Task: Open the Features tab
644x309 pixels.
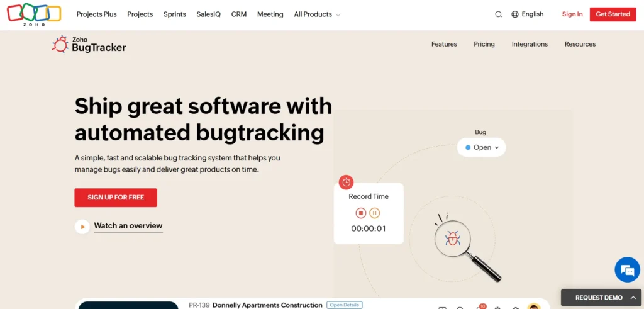Action: tap(444, 44)
